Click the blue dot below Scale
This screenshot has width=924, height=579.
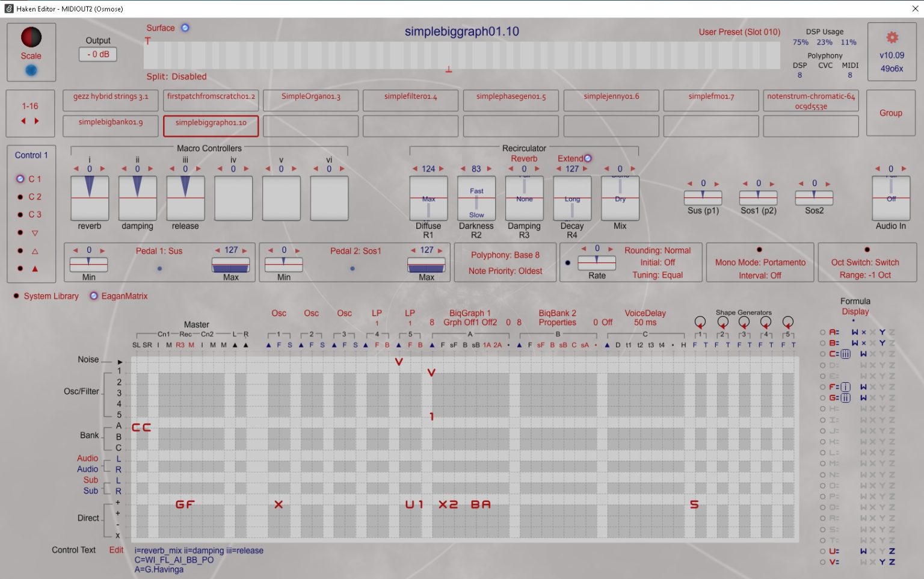31,70
